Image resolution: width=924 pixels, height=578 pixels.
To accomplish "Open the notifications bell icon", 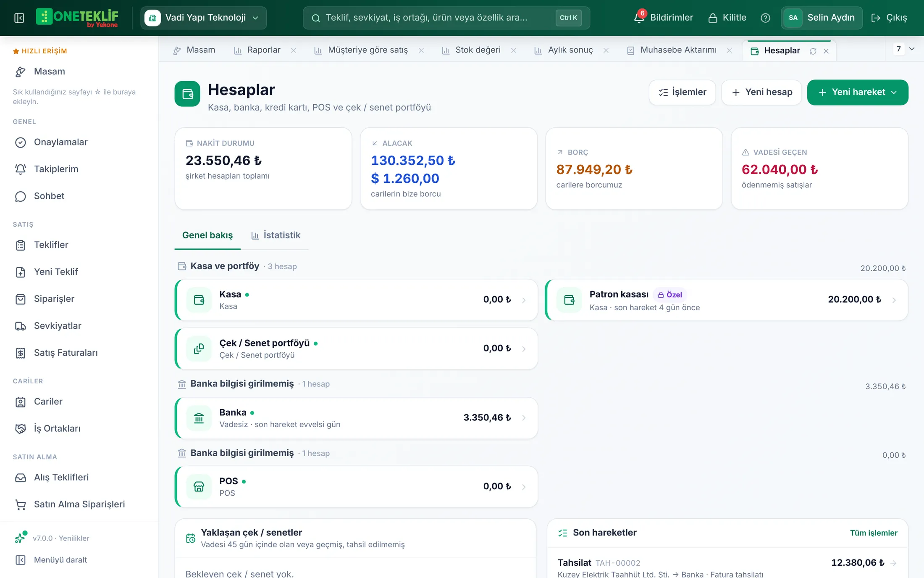I will (639, 17).
